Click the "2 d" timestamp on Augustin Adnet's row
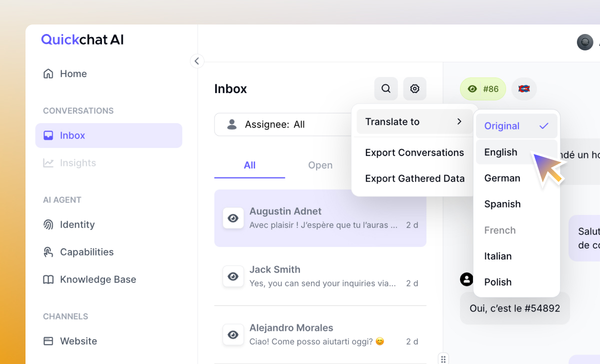Screen dimensions: 600x364 point(412,225)
